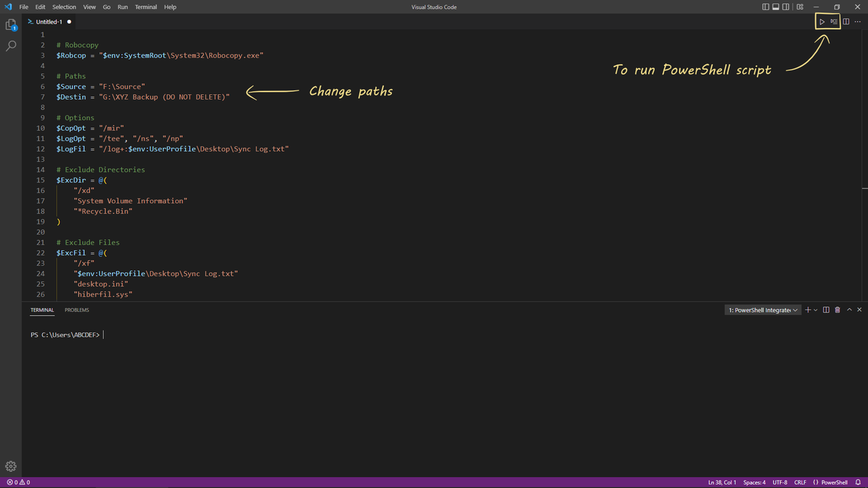Change indentation via Spaces: 4
This screenshot has width=868, height=488.
754,483
